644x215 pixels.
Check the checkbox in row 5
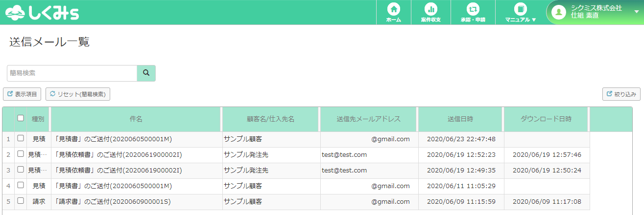(21, 201)
